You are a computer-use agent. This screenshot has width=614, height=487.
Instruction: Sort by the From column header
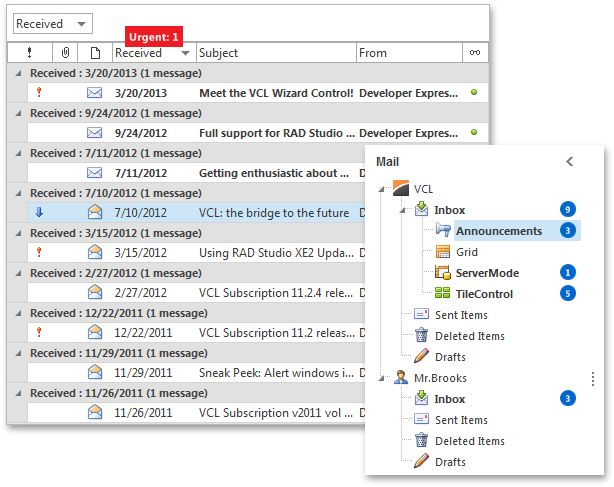click(409, 52)
